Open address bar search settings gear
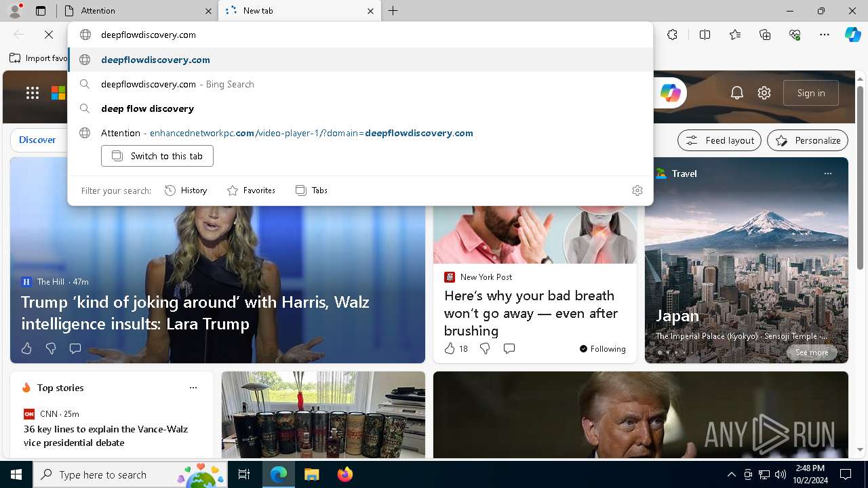The image size is (868, 488). (x=637, y=190)
